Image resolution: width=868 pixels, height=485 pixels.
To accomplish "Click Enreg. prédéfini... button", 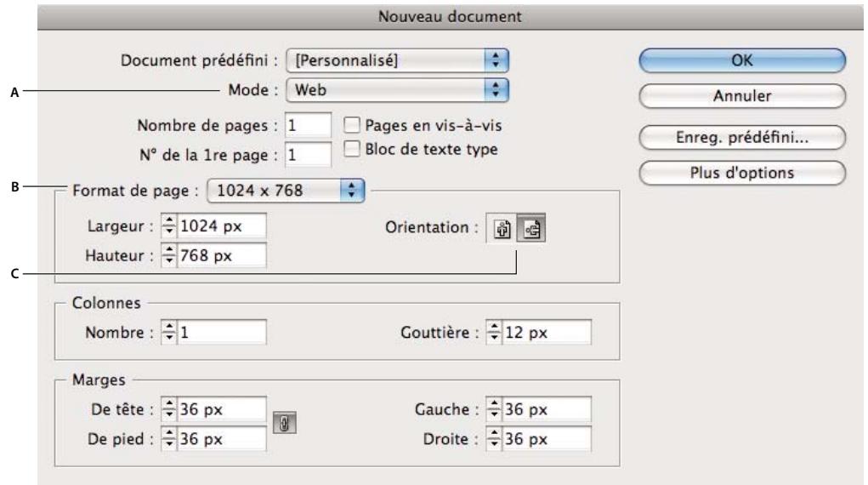I will pos(742,137).
